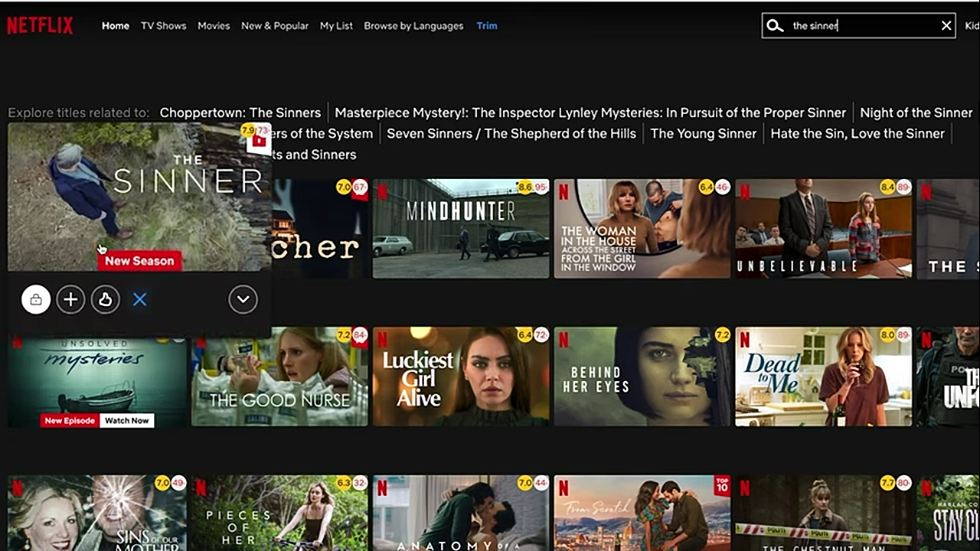Screen dimensions: 980x551
Task: Go to New & Popular
Action: pos(274,26)
